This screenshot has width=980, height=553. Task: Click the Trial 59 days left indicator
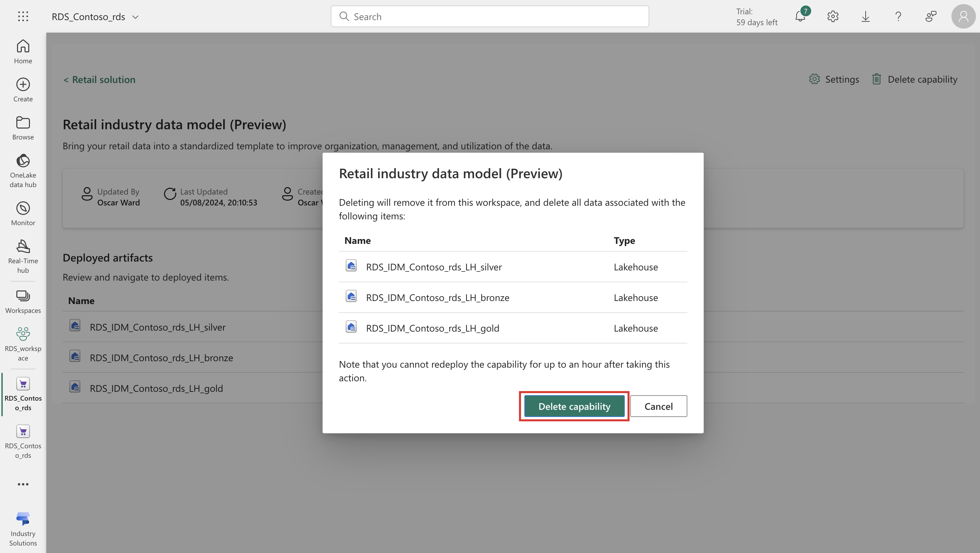[x=756, y=17]
